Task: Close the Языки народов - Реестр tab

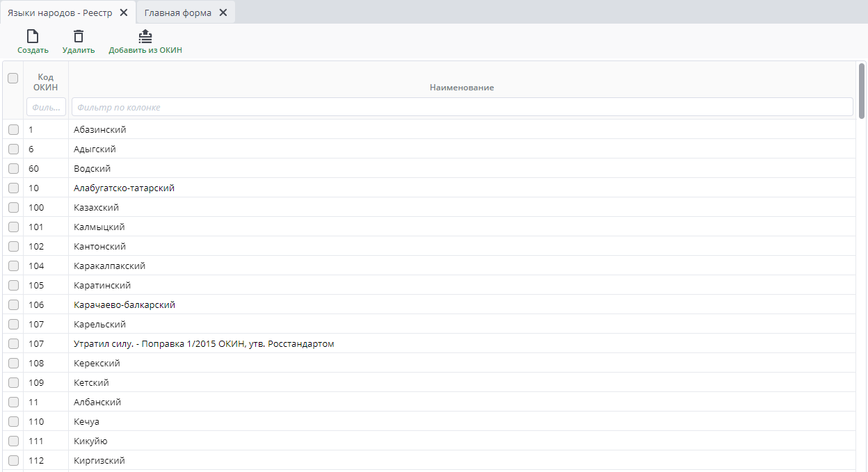Action: (124, 13)
